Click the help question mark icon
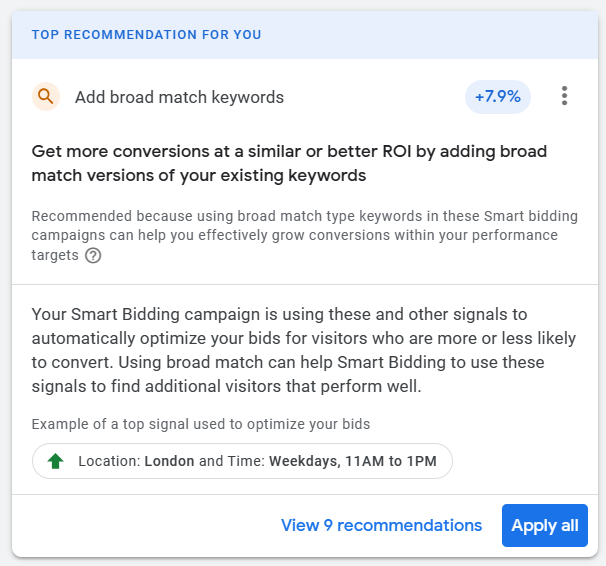Screen dimensions: 606x566 tap(93, 255)
